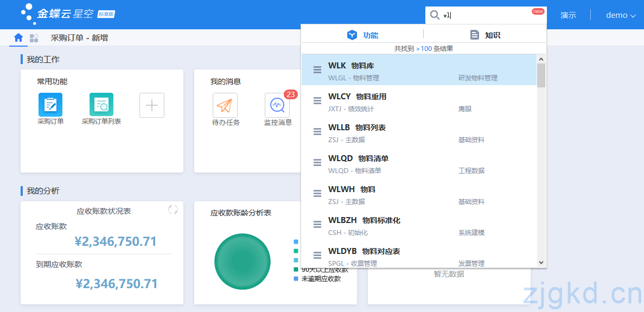The image size is (644, 312).
Task: Click the green pie chart
Action: click(243, 262)
